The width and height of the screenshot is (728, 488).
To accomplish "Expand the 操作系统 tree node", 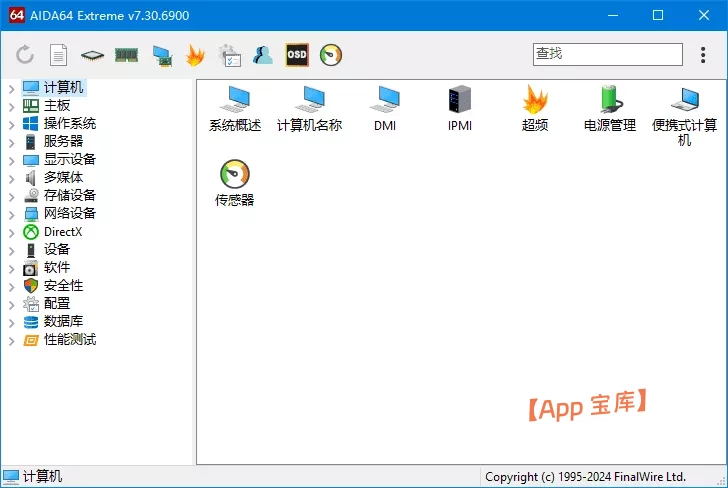I will point(12,124).
